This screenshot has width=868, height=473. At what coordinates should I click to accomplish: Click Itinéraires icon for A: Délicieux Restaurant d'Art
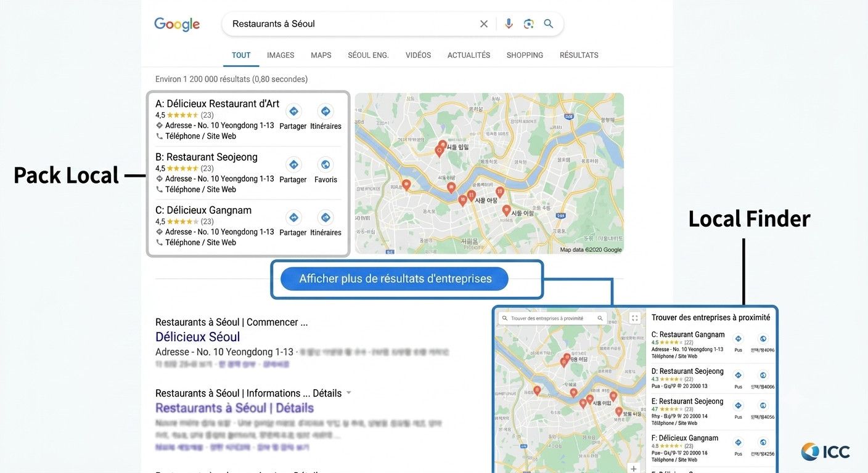coord(325,111)
